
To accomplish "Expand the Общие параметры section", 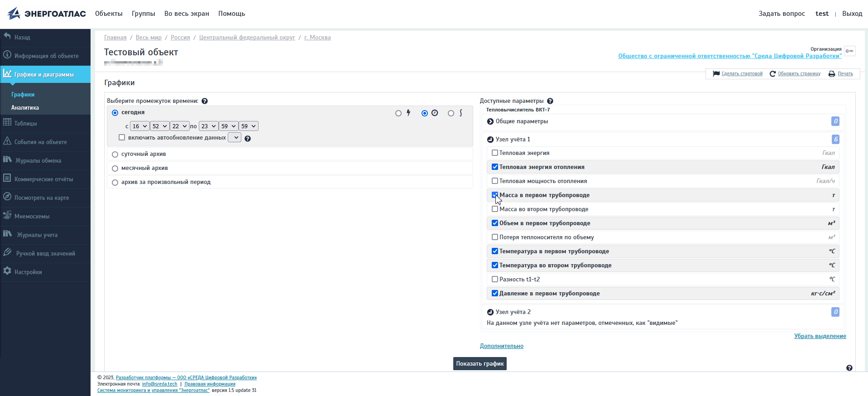I will pyautogui.click(x=490, y=121).
